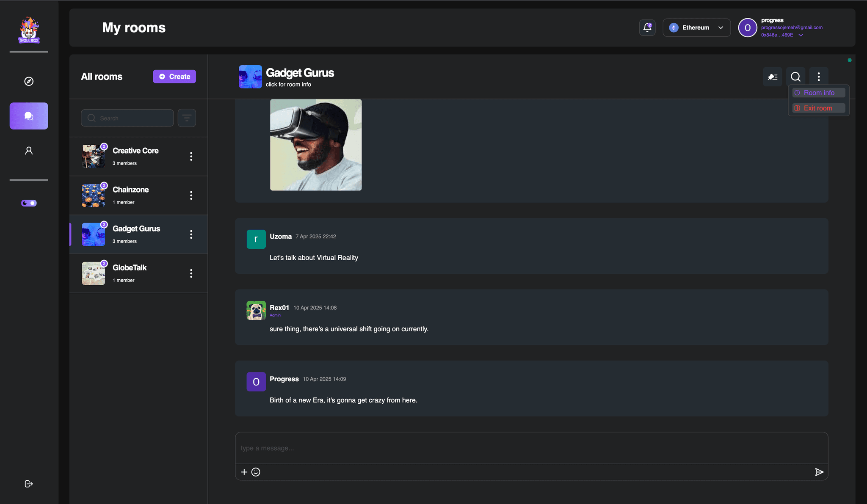Viewport: 867px width, 504px height.
Task: Open the profile user icon in sidebar
Action: click(x=29, y=151)
